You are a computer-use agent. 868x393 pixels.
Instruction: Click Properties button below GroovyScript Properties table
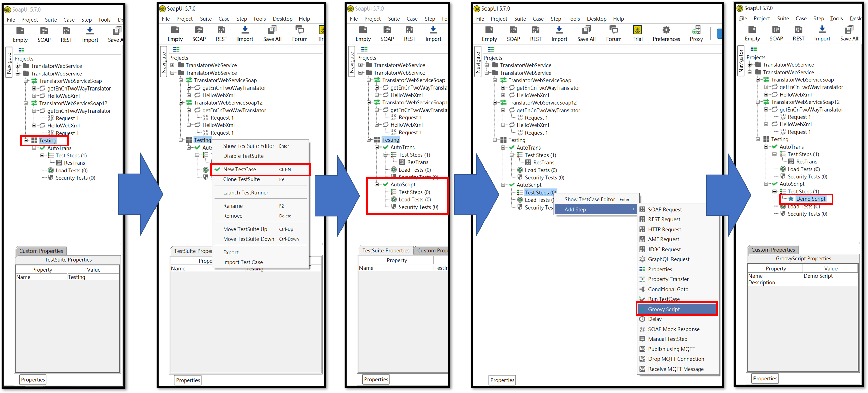coord(765,379)
